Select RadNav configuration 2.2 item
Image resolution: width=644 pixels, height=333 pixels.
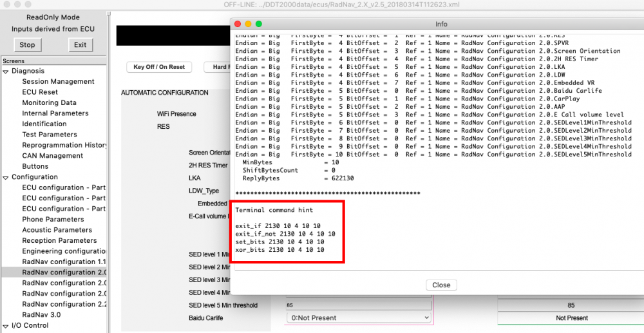pos(64,304)
